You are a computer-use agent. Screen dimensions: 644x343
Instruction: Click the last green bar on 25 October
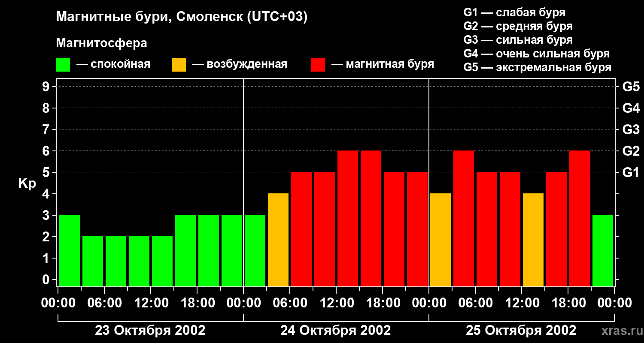tap(603, 250)
